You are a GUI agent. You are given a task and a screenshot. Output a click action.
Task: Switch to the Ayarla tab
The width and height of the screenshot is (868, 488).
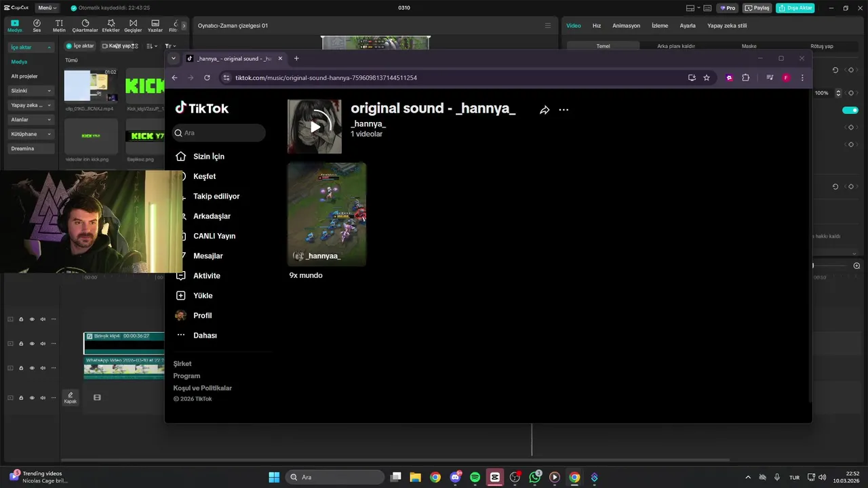688,26
